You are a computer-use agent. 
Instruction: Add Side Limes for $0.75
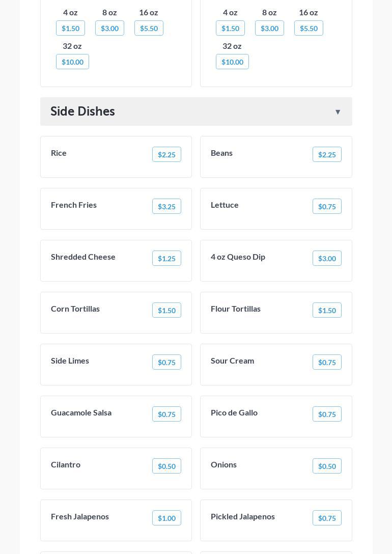[x=166, y=363]
